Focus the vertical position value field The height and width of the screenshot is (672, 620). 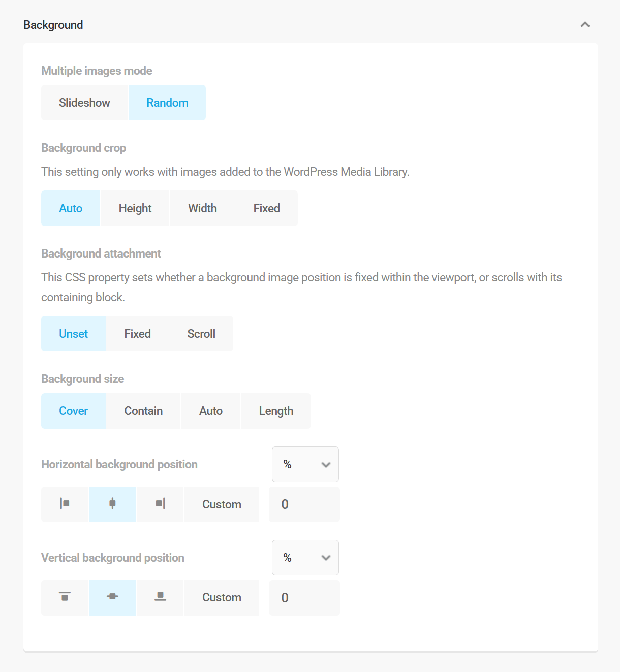(x=304, y=598)
